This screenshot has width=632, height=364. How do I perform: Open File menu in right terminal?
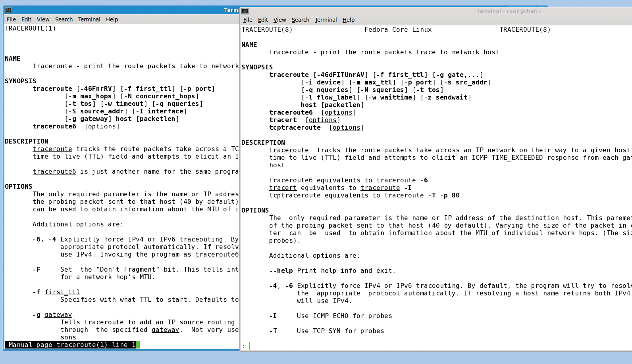click(x=248, y=20)
